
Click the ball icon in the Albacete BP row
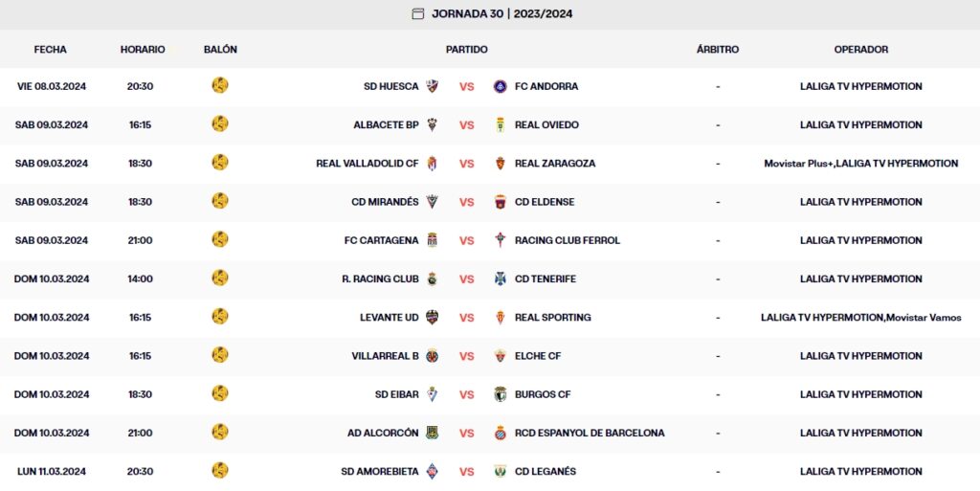tap(220, 124)
